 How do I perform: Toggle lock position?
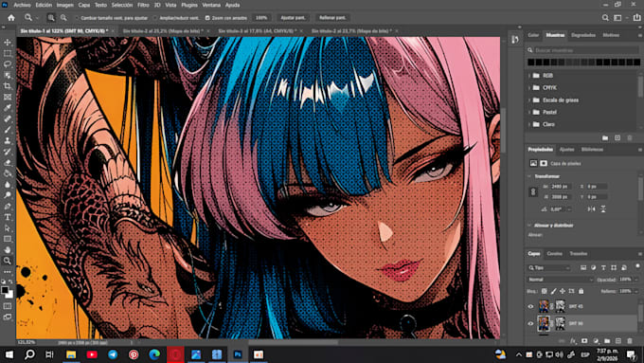[x=563, y=291]
